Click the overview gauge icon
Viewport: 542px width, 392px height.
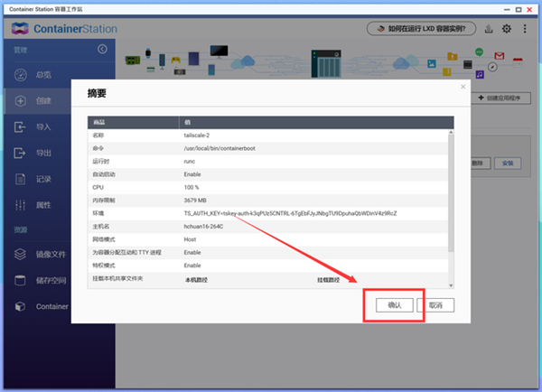[21, 75]
